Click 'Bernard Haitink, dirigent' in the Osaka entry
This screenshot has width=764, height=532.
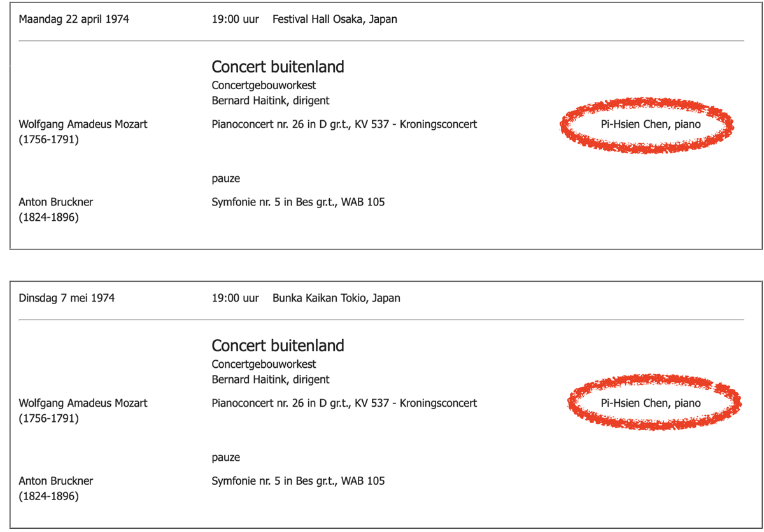[271, 101]
